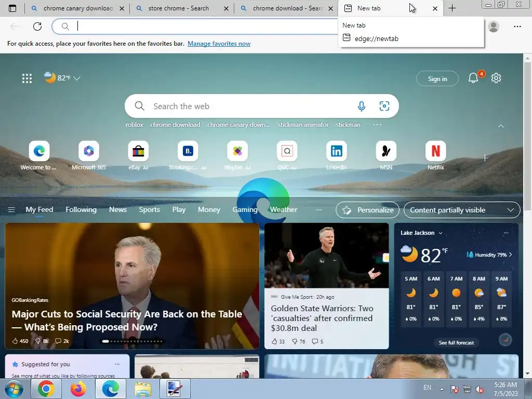Launch Google Chrome from taskbar
Viewport: 532px width, 399px height.
click(x=46, y=389)
